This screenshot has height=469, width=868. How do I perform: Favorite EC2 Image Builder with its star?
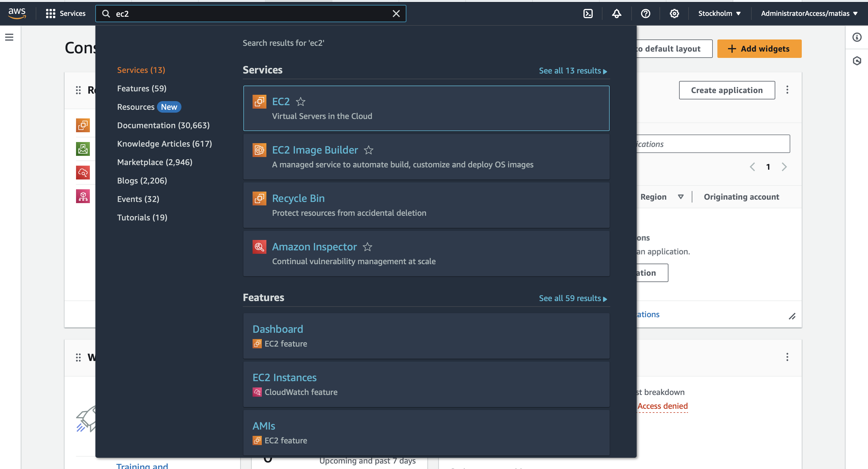point(368,150)
